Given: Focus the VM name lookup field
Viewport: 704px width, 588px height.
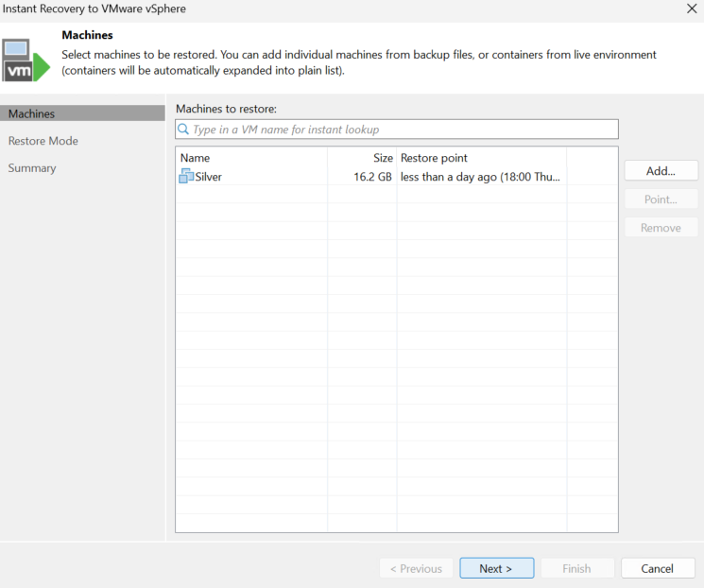Looking at the screenshot, I should (397, 130).
